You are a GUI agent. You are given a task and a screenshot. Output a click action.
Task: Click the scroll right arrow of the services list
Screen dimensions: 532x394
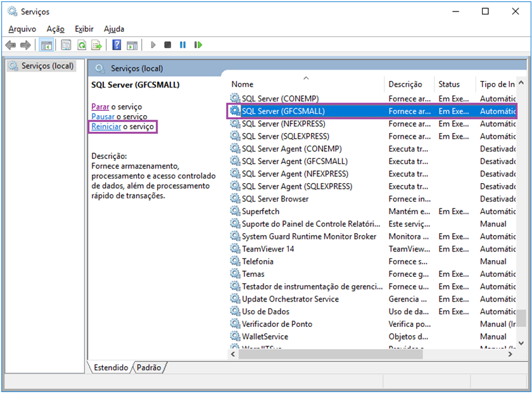[x=510, y=354]
